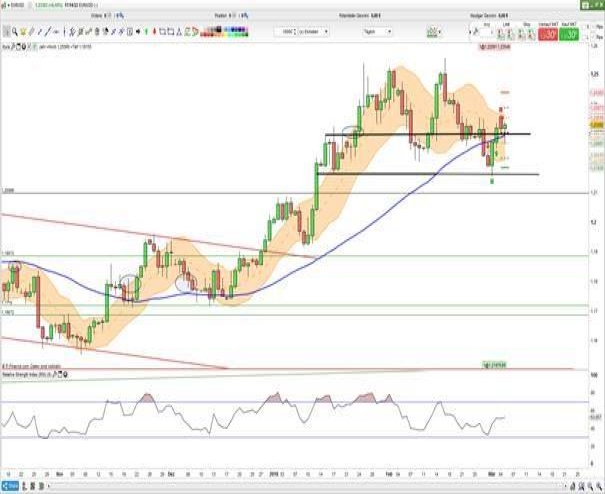Click the quantity input showing 1000
Screen dimensions: 605x494
coord(286,32)
